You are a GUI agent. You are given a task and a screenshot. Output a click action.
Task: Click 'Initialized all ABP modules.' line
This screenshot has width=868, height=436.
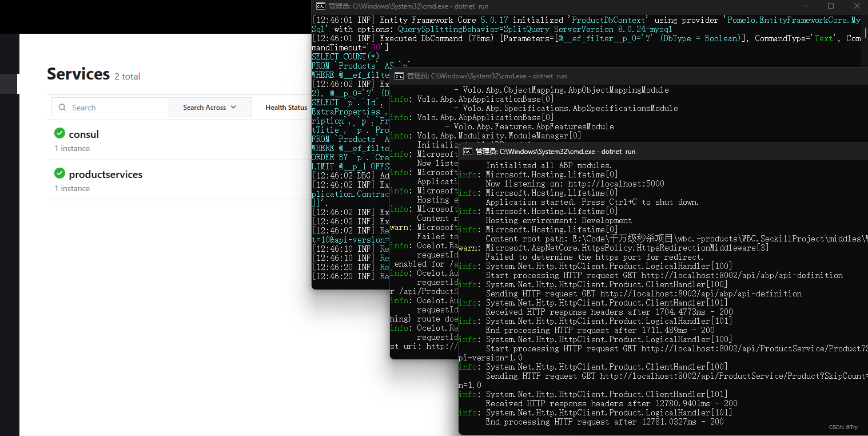coord(550,165)
